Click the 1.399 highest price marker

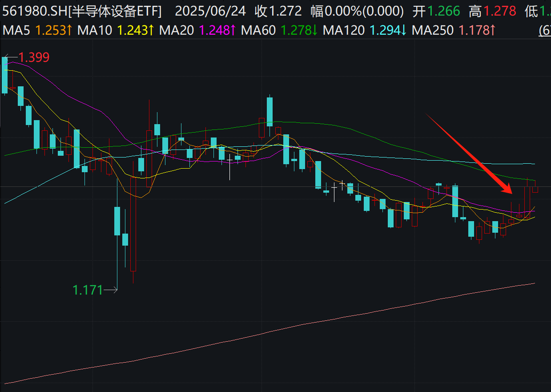(34, 57)
